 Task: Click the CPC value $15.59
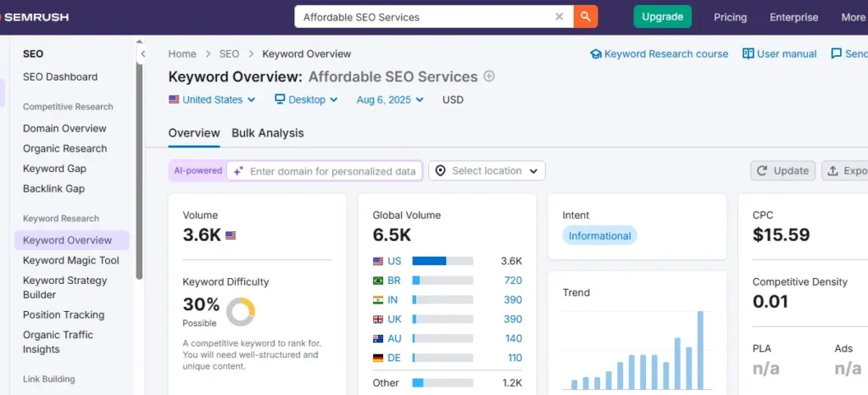click(781, 235)
